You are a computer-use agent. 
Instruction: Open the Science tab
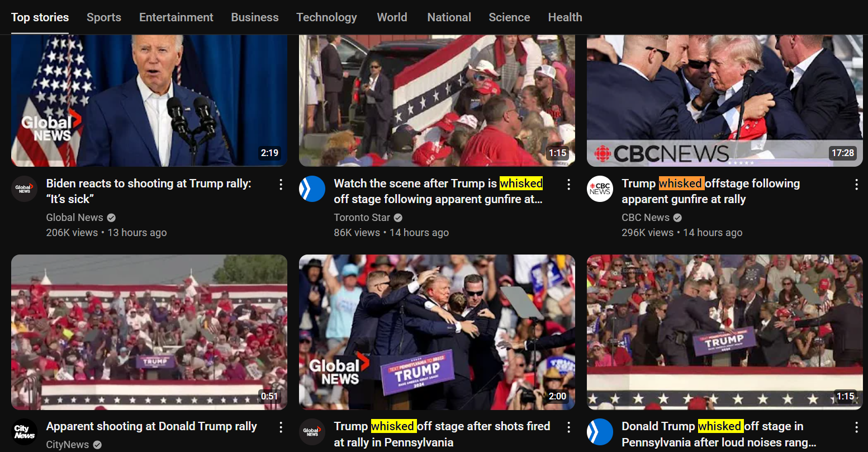click(x=510, y=17)
